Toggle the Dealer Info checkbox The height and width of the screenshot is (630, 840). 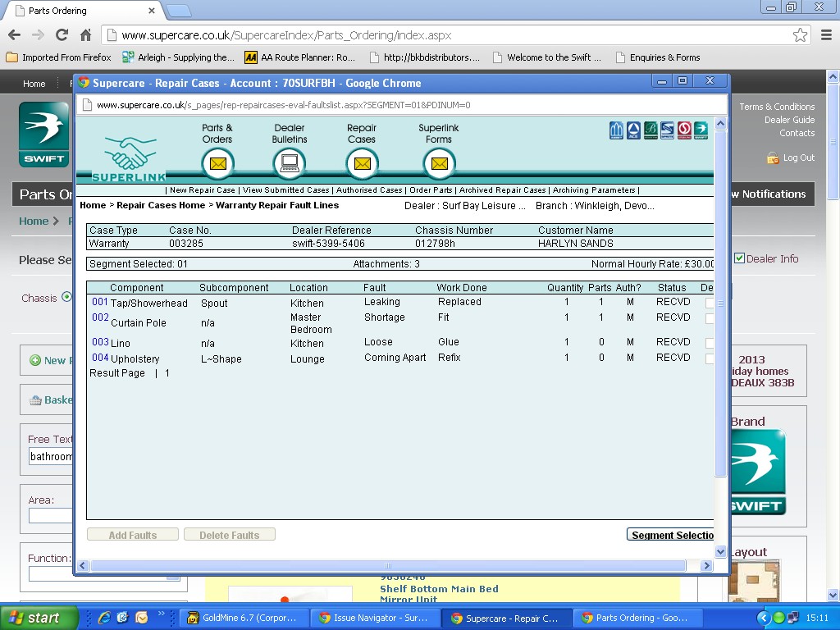pos(739,258)
